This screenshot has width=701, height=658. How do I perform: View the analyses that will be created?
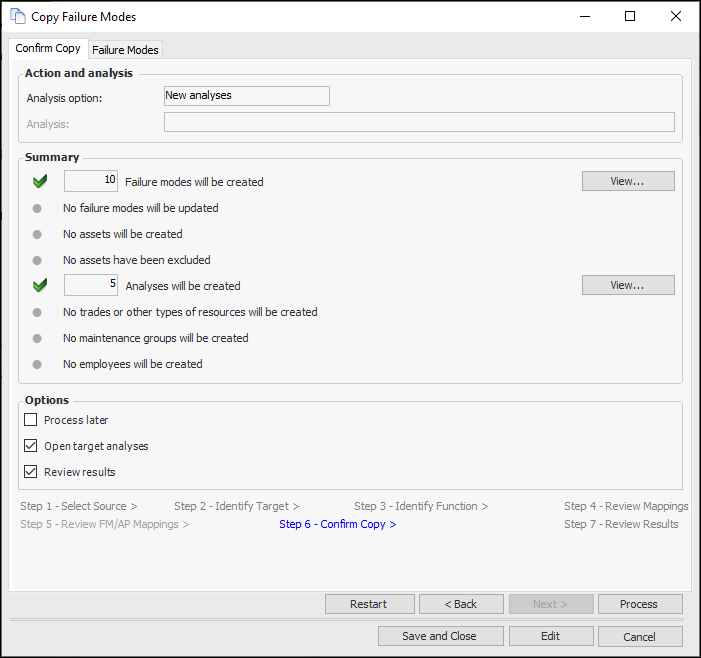[628, 285]
